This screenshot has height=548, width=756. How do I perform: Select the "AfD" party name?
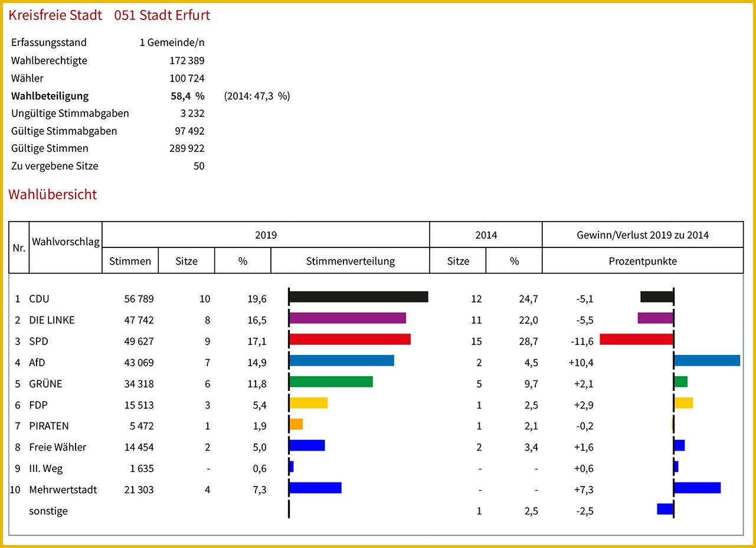coord(37,363)
